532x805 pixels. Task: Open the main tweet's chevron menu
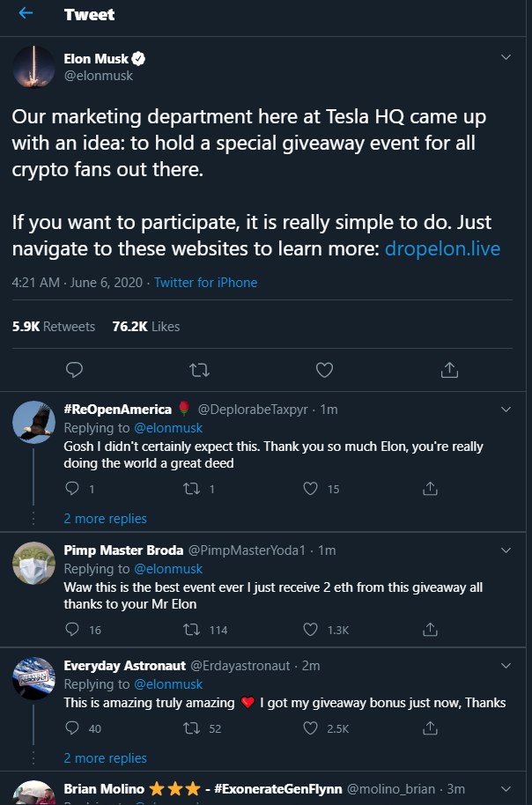point(506,57)
